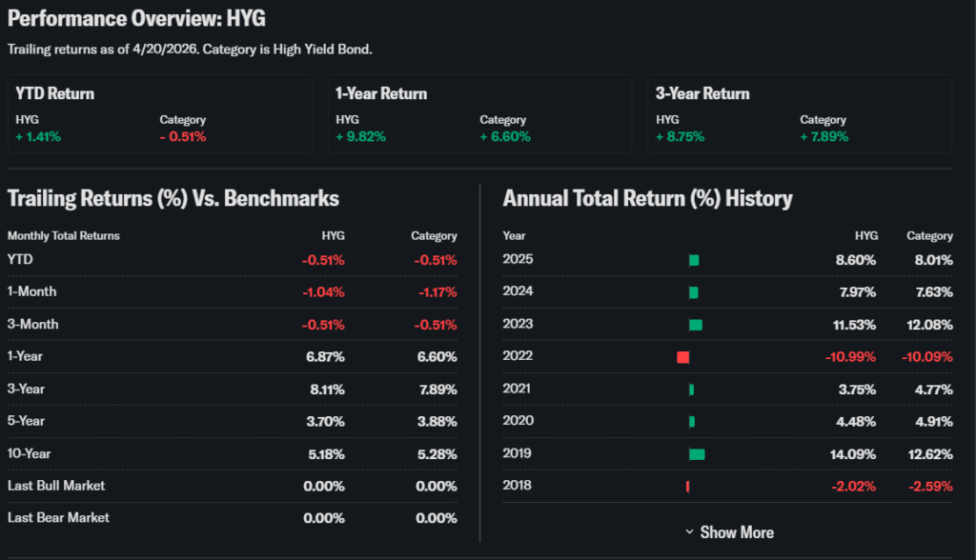Select the small red bar for 2018

tap(687, 487)
